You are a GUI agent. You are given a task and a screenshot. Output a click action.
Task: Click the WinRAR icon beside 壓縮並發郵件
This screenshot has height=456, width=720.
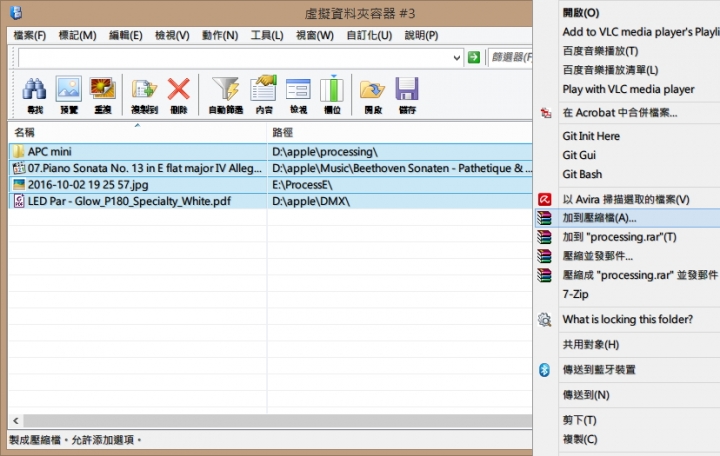coord(544,256)
